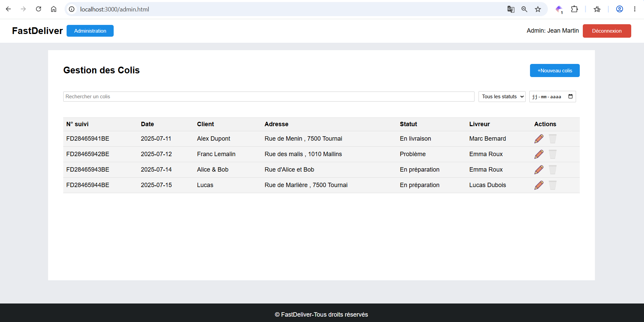Open the browser home page

coord(53,9)
